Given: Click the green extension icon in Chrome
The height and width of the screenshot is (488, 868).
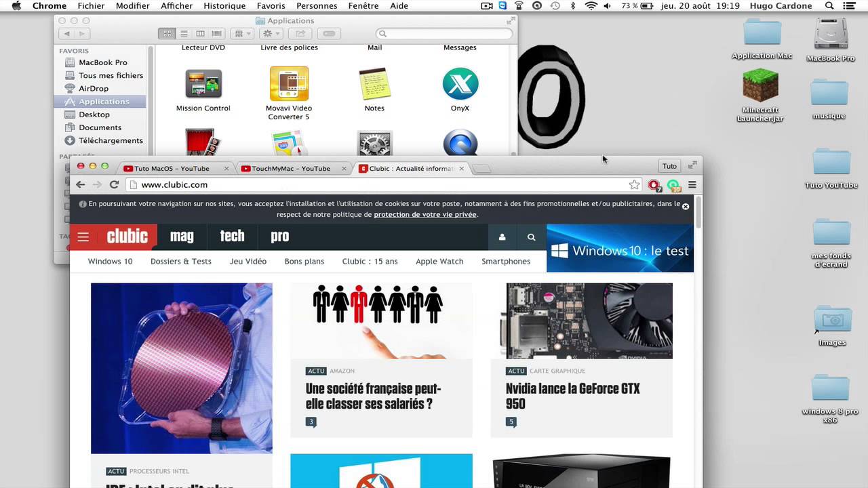Looking at the screenshot, I should tap(673, 185).
